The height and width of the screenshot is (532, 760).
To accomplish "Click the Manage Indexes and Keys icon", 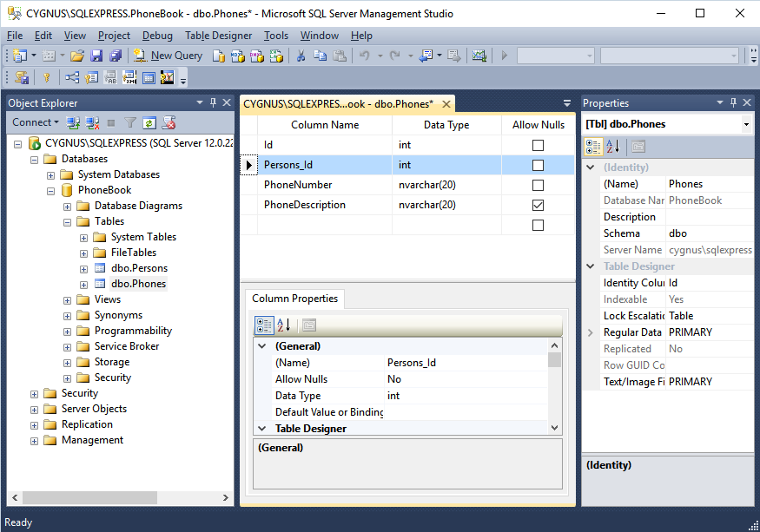I will point(91,77).
